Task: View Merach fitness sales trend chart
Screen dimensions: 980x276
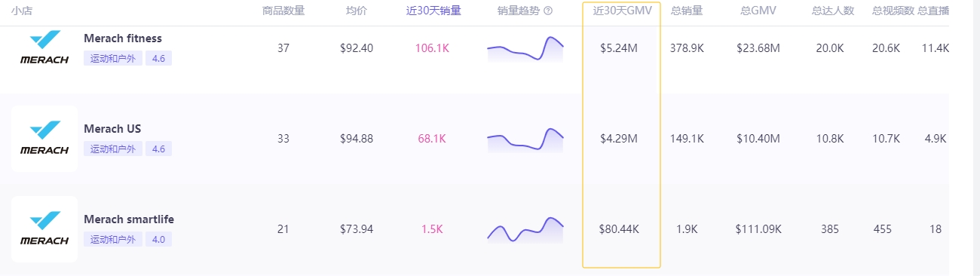Action: pos(525,49)
